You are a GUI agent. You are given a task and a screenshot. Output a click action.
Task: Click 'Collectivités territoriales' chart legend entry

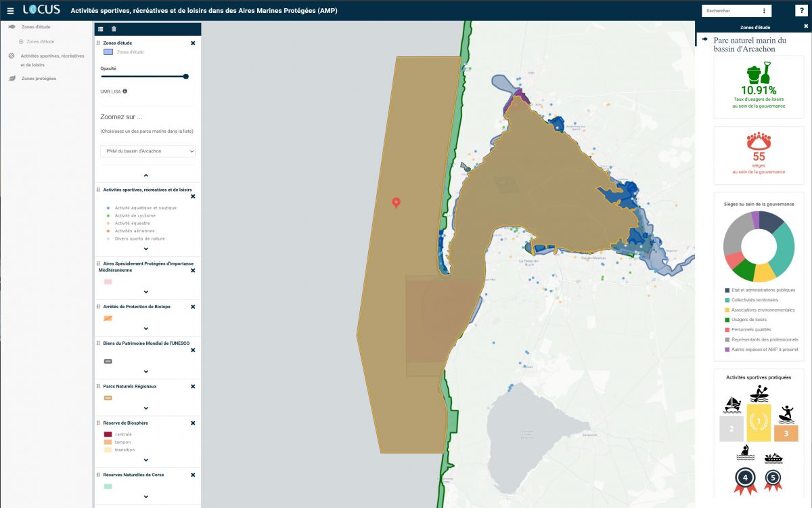[x=755, y=300]
